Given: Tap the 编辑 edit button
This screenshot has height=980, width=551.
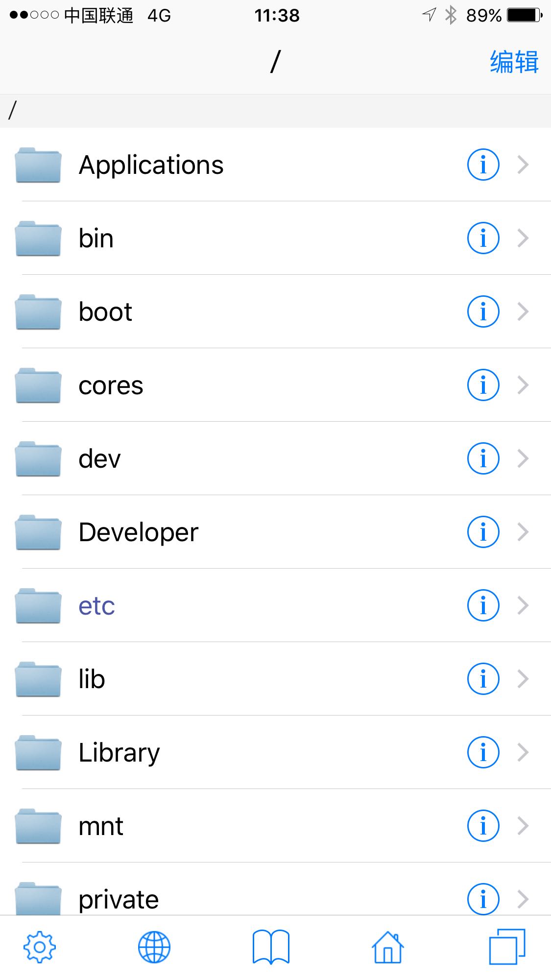Looking at the screenshot, I should pyautogui.click(x=514, y=62).
